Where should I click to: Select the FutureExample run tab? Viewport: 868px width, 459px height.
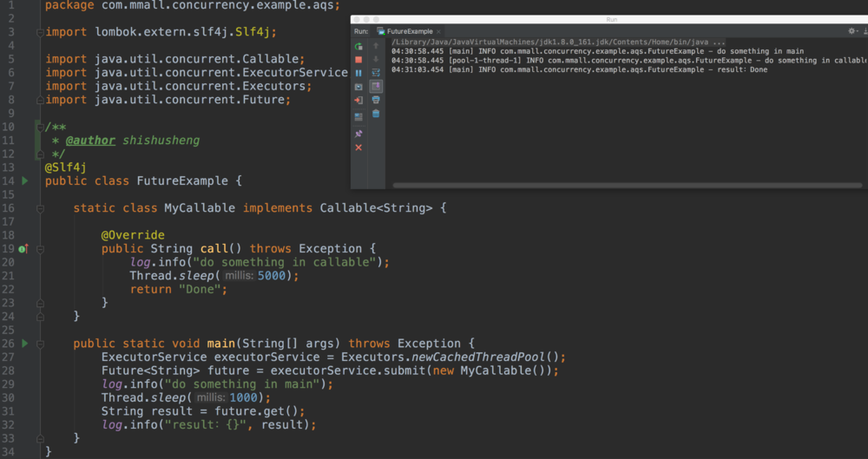[x=410, y=31]
